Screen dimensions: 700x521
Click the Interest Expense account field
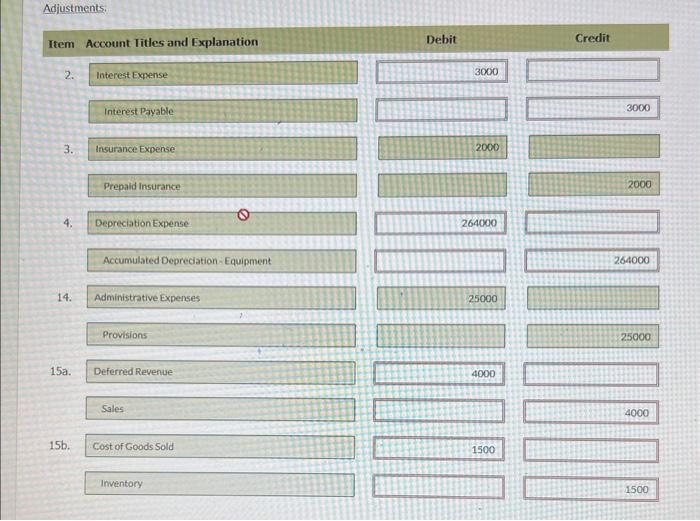click(x=223, y=73)
